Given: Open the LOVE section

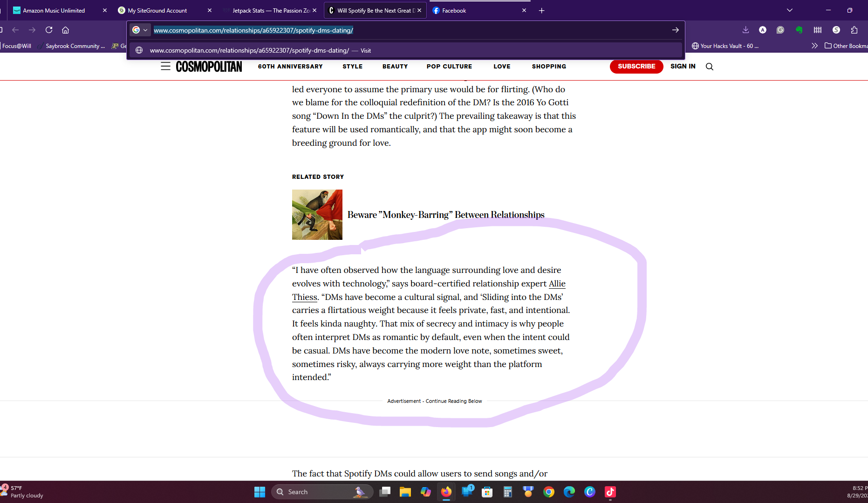Looking at the screenshot, I should [502, 66].
